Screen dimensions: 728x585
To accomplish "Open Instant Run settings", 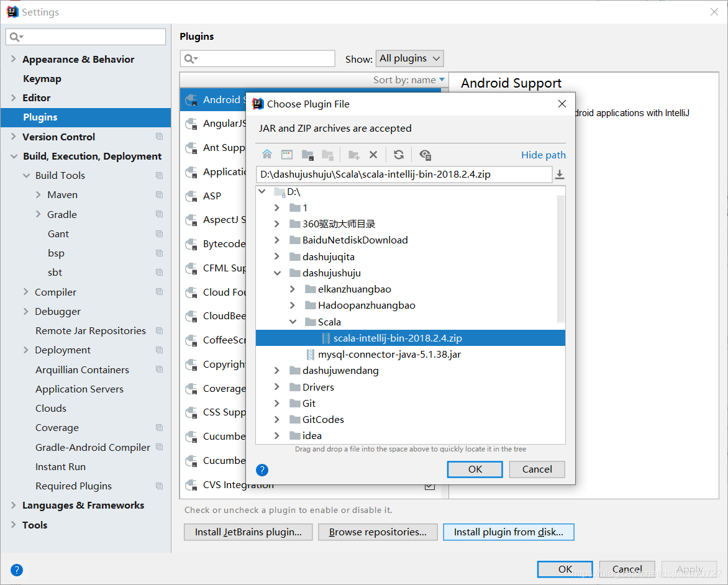I will click(60, 466).
